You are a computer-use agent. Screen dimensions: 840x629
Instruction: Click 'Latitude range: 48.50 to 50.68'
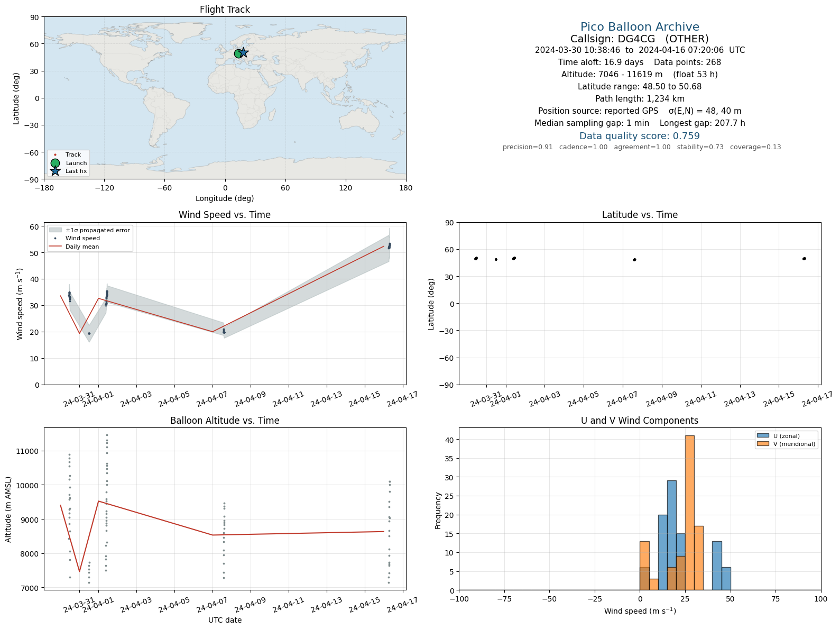pos(640,87)
